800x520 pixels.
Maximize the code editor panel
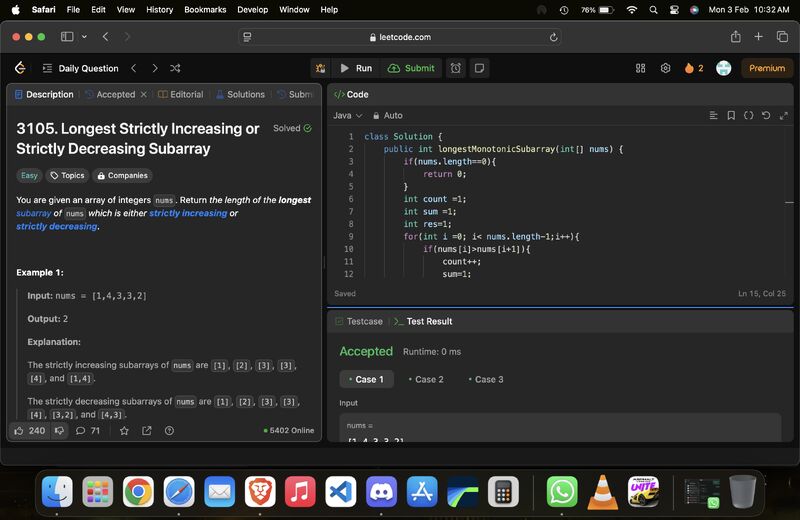point(784,116)
